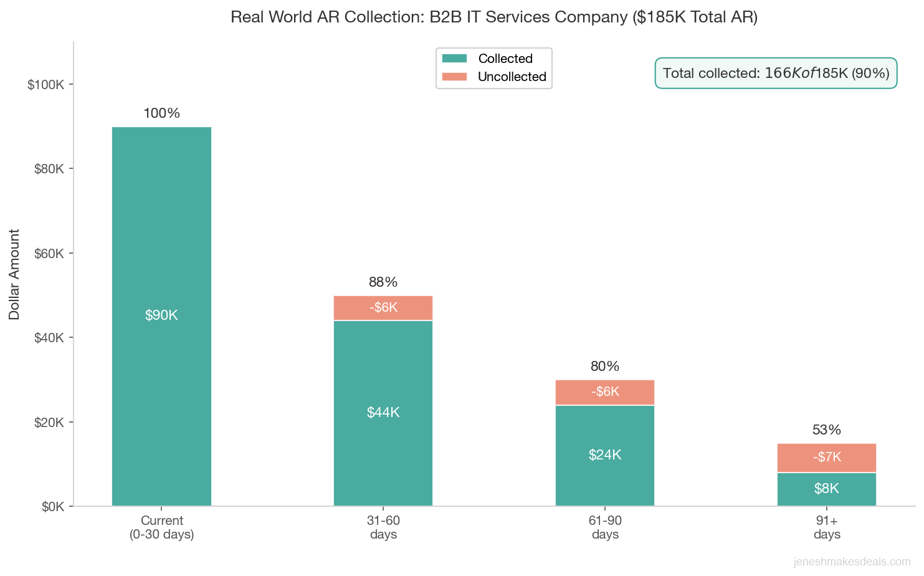
Task: Toggle the Collected series in the legend
Action: point(505,59)
